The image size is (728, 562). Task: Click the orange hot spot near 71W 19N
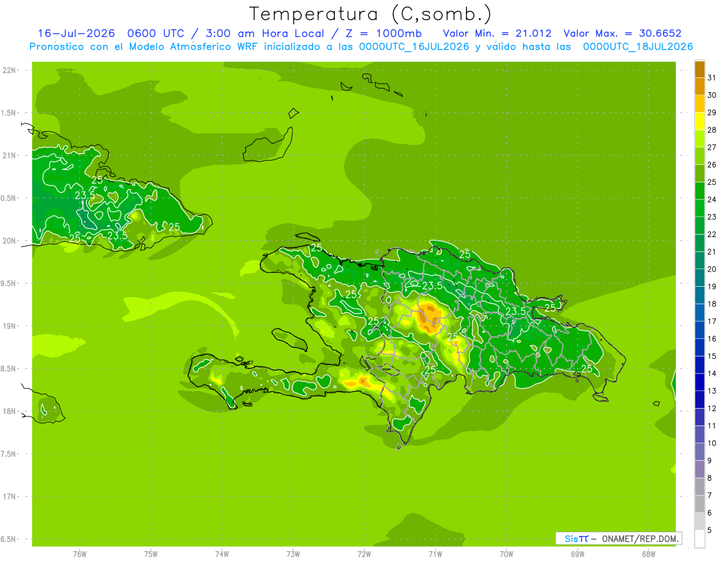pos(430,318)
